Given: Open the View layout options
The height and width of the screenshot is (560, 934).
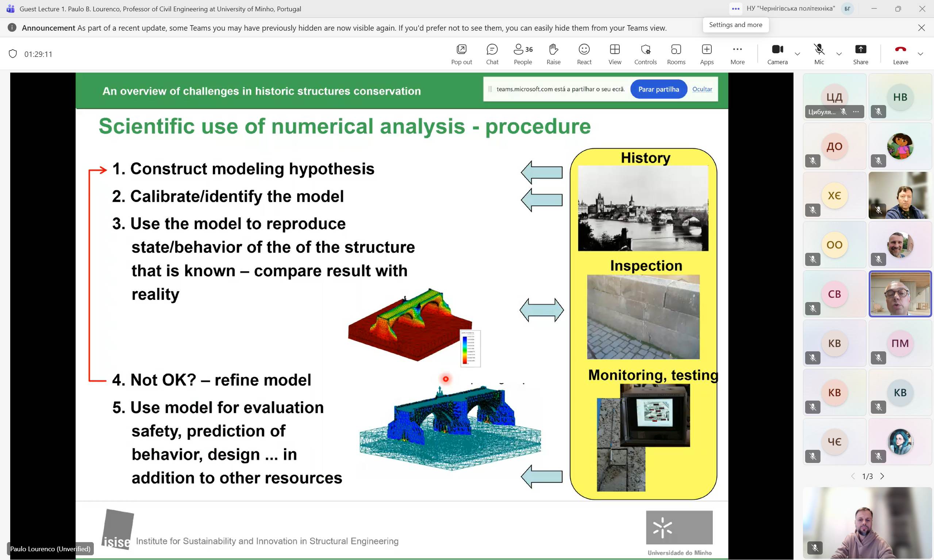Looking at the screenshot, I should [x=615, y=54].
